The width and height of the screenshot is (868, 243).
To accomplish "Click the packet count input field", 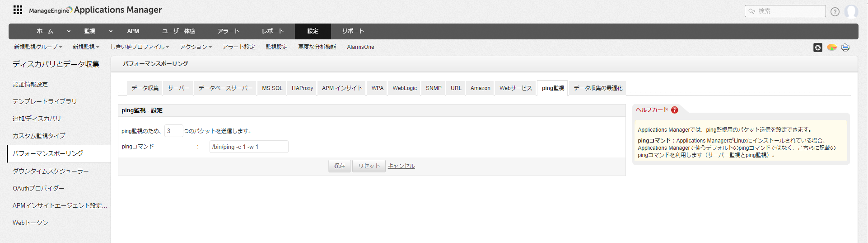I will point(173,131).
